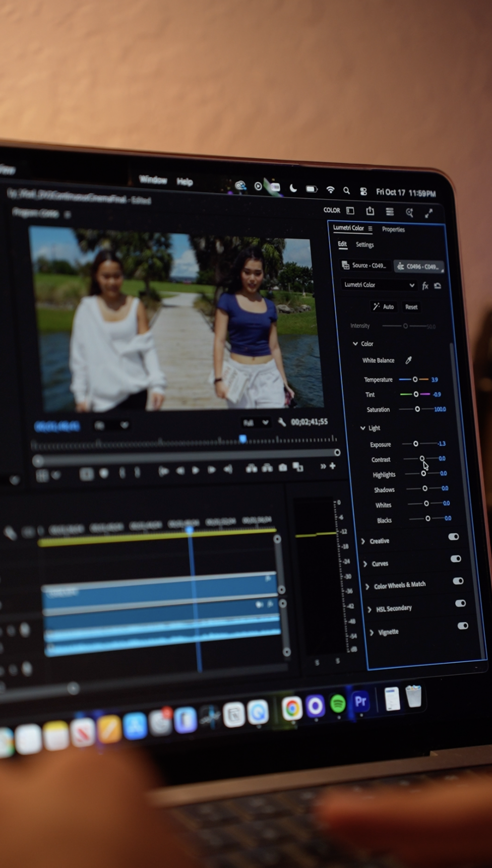Toggle the Creative section switch

(x=454, y=537)
